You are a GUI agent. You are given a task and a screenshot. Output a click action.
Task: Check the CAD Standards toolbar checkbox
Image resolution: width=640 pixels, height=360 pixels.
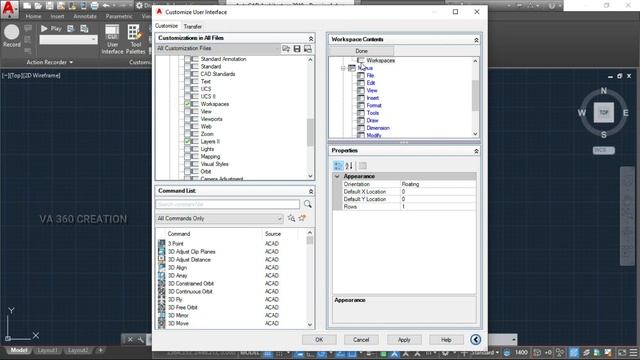pyautogui.click(x=188, y=74)
